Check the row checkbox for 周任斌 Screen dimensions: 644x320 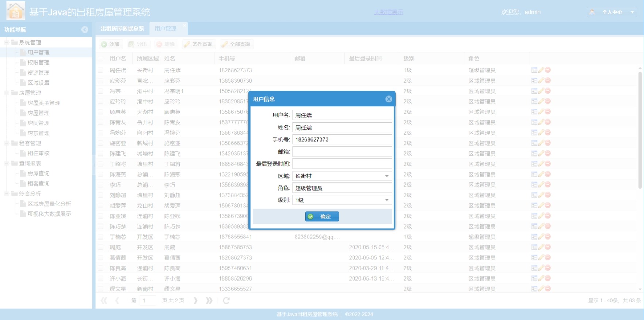(101, 70)
